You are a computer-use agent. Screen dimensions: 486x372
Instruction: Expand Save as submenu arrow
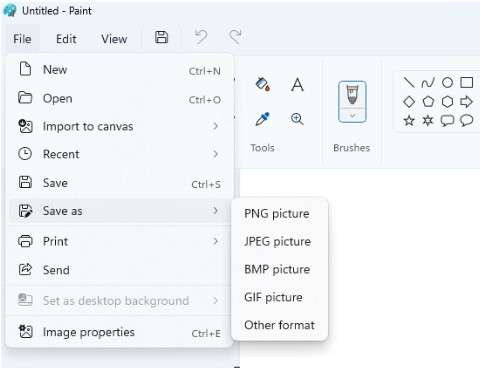(x=216, y=210)
